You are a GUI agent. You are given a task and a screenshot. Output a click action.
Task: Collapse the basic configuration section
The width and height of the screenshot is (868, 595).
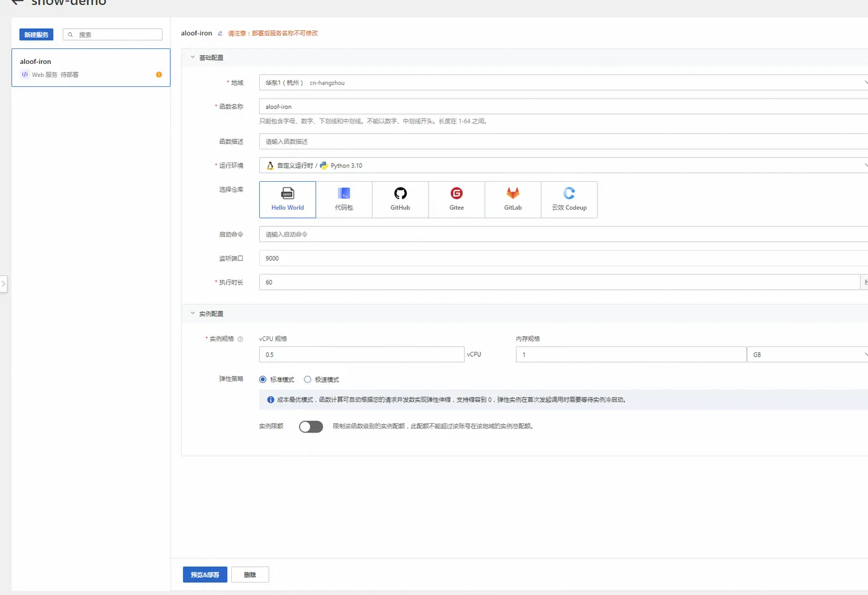[193, 57]
